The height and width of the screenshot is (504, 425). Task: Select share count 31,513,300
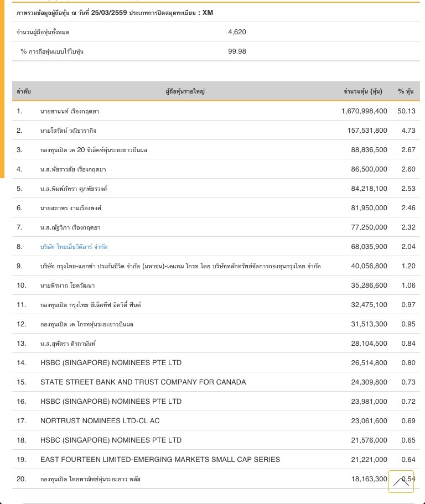(369, 324)
